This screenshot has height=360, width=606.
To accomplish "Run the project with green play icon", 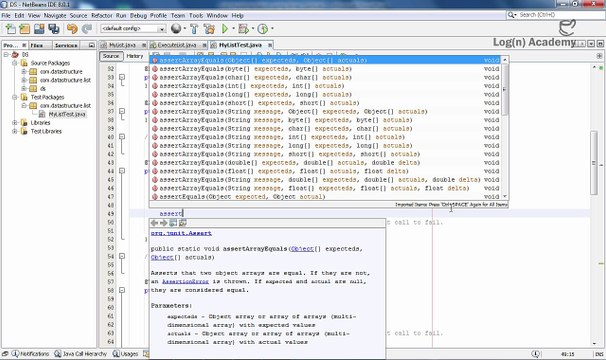I will click(225, 29).
